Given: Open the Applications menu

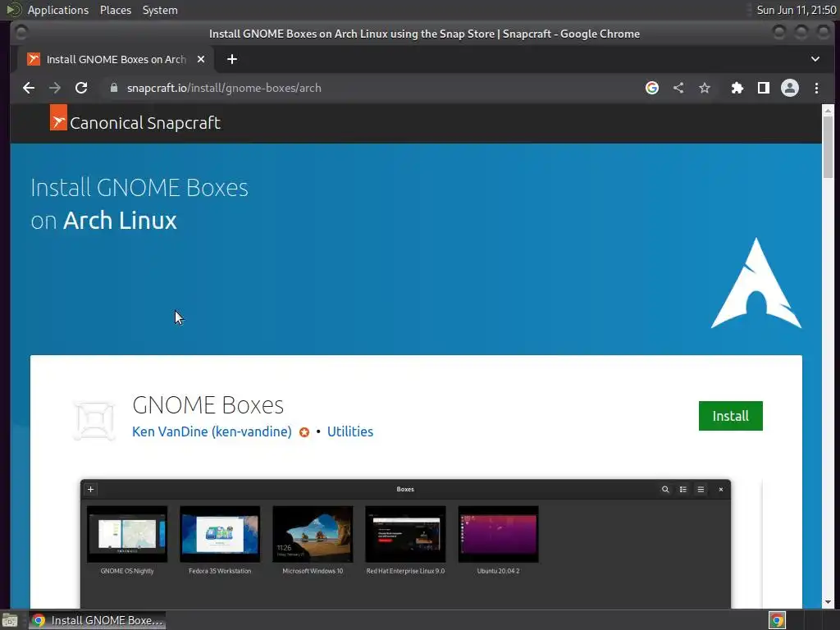Looking at the screenshot, I should 58,10.
